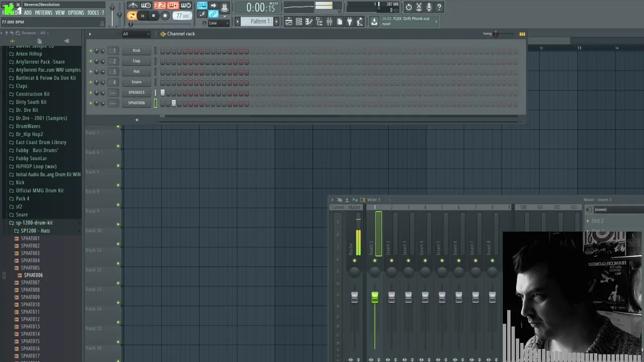The width and height of the screenshot is (644, 362).
Task: Mute the SPHAT006 channel
Action: click(x=91, y=103)
